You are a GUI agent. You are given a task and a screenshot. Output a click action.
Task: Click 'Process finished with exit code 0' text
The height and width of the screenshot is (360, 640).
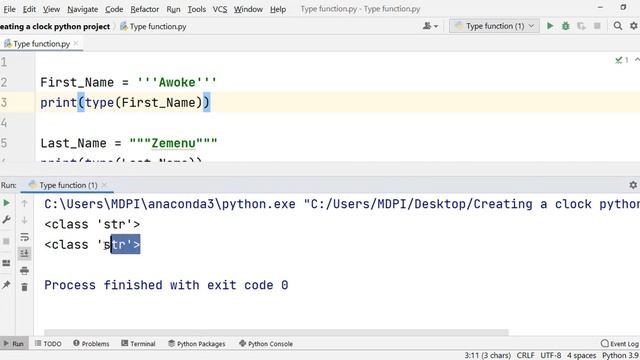(x=166, y=285)
